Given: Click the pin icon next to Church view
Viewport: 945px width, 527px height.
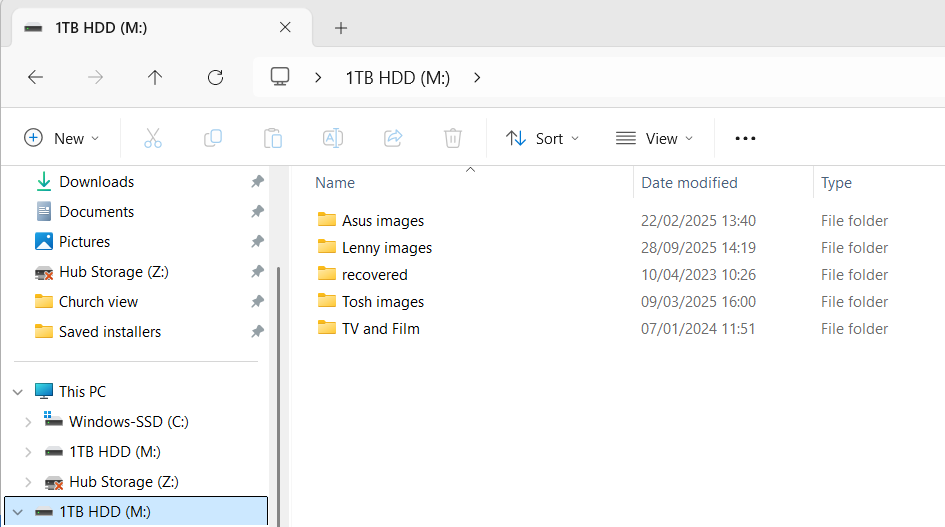Looking at the screenshot, I should (257, 301).
